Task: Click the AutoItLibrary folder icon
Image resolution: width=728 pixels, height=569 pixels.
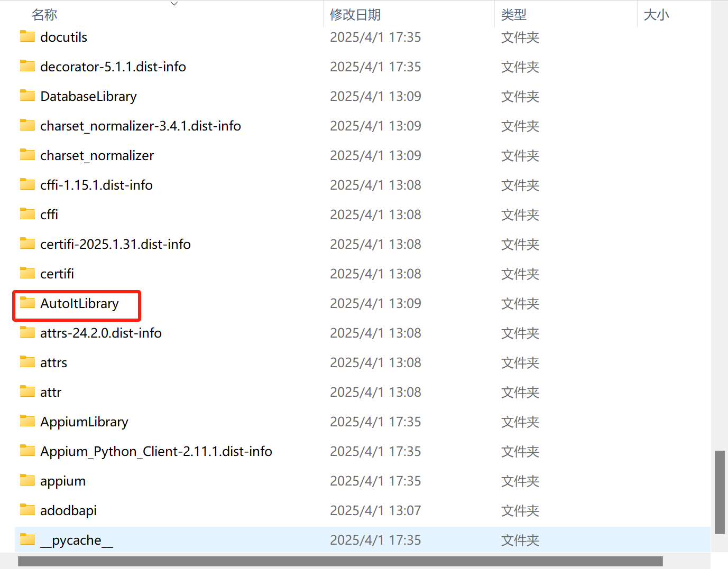Action: (27, 303)
